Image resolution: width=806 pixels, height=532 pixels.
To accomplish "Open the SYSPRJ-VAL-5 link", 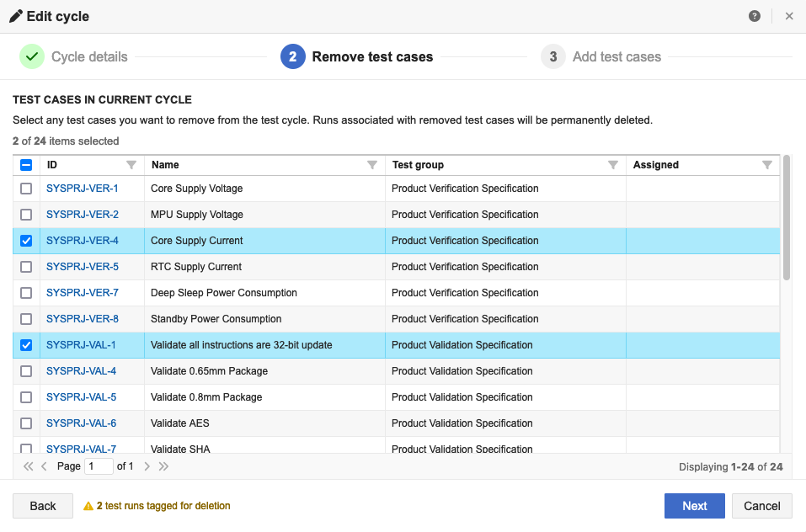I will [81, 397].
